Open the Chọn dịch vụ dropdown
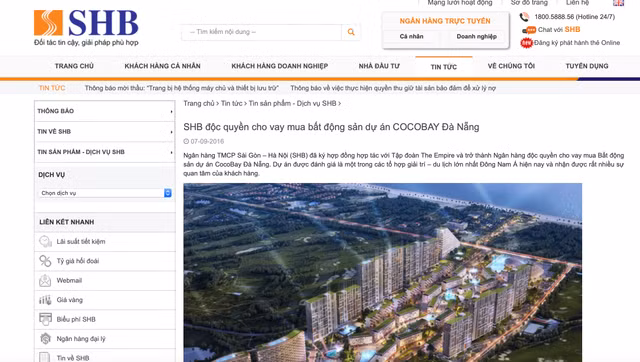The height and width of the screenshot is (362, 640). pos(105,193)
